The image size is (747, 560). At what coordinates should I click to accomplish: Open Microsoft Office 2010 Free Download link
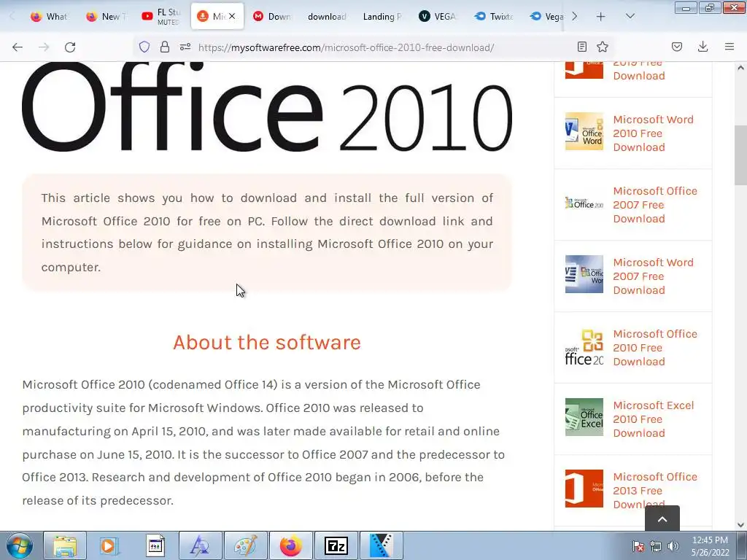[x=655, y=348]
